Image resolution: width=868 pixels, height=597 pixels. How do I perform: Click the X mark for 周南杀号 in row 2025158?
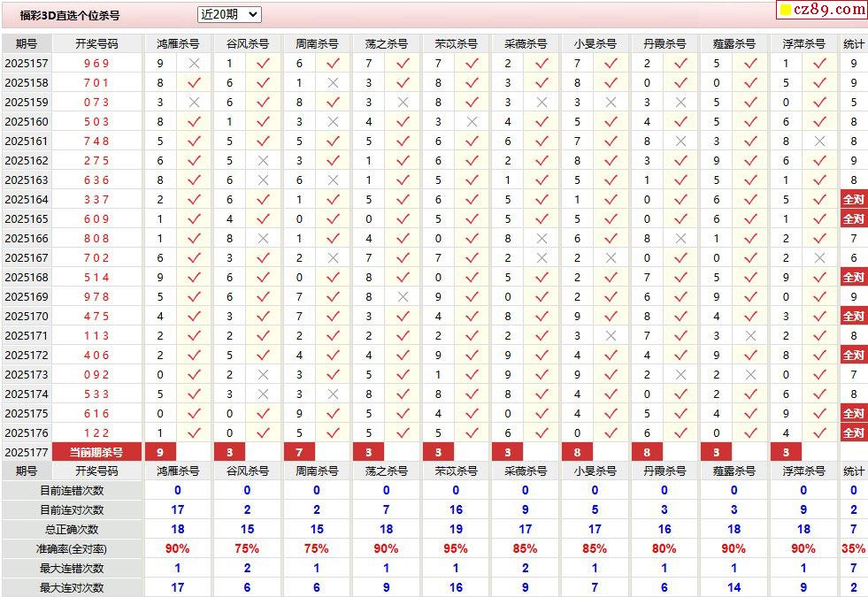click(x=333, y=83)
